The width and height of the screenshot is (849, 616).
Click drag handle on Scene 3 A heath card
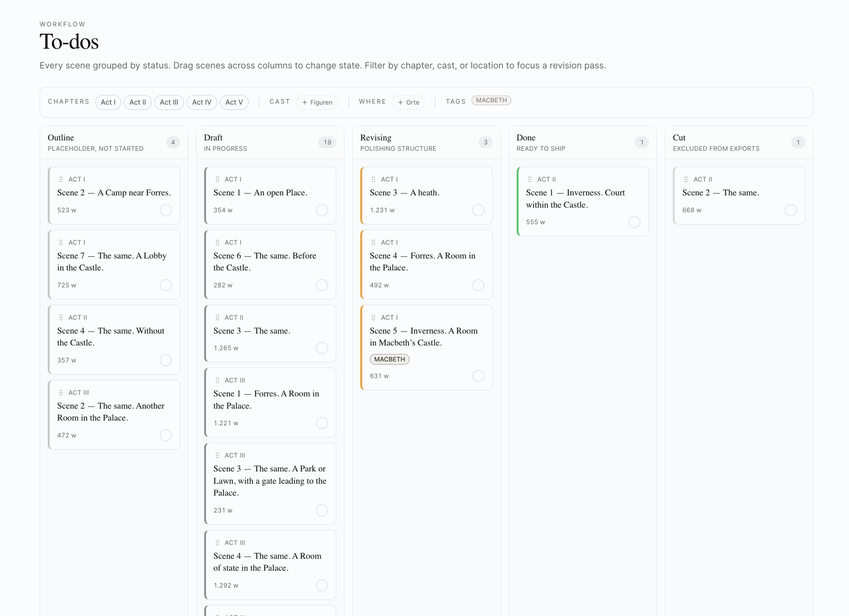coord(373,179)
